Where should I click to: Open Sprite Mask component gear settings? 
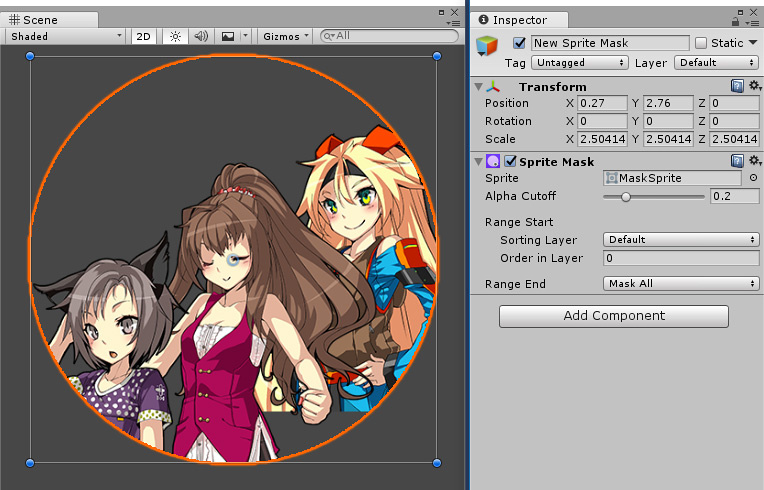click(755, 161)
